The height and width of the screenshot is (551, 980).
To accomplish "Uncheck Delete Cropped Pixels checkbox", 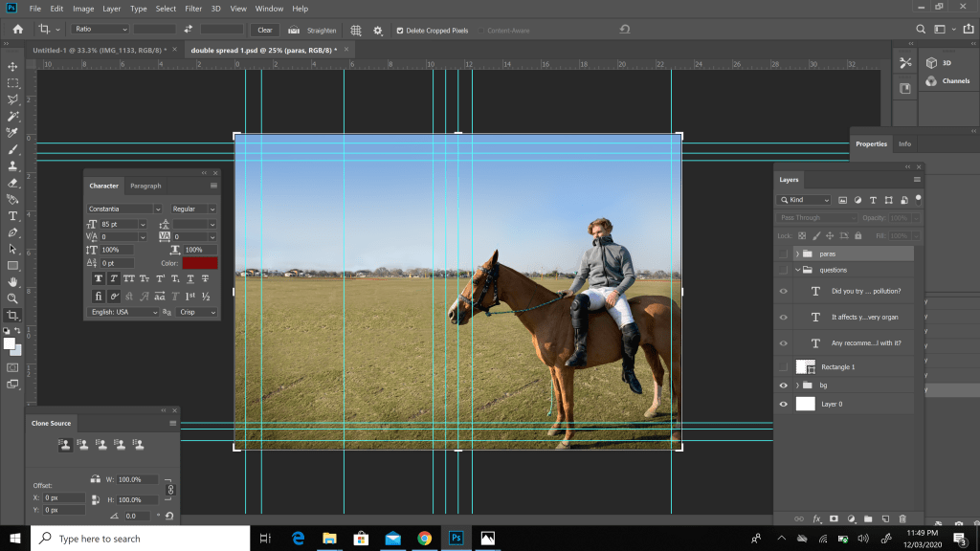I will [x=400, y=30].
